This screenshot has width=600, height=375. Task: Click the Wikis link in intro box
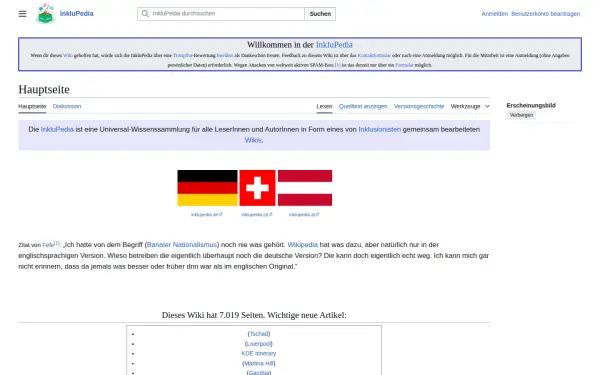point(253,140)
